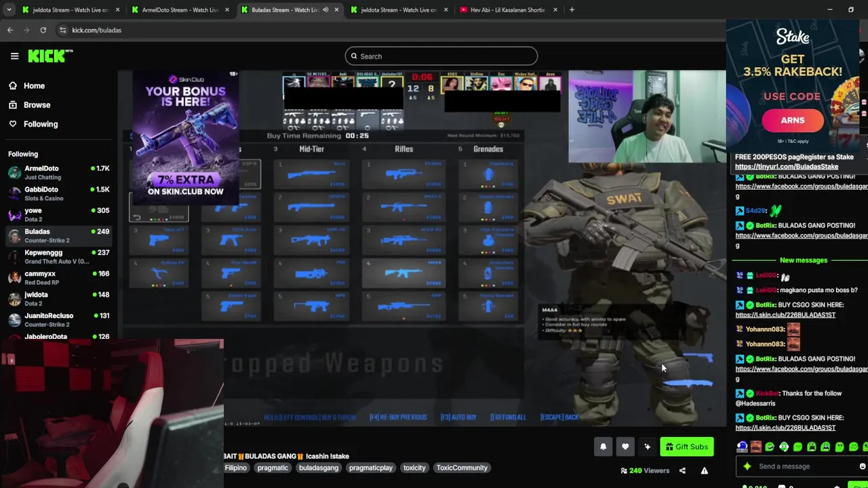Viewport: 868px width, 488px height.
Task: Close the Buladas Stream tab
Action: click(x=336, y=9)
